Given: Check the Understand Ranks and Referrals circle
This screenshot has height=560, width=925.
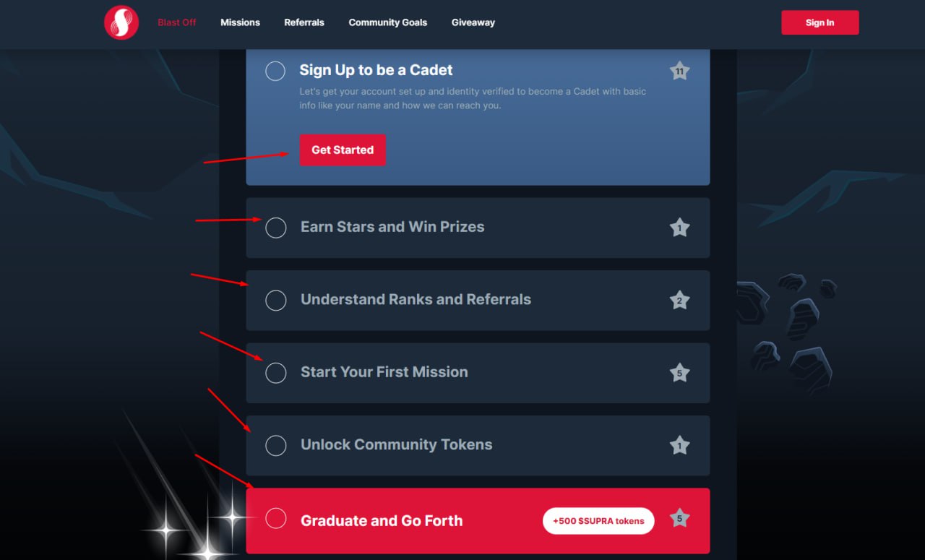Looking at the screenshot, I should (276, 300).
